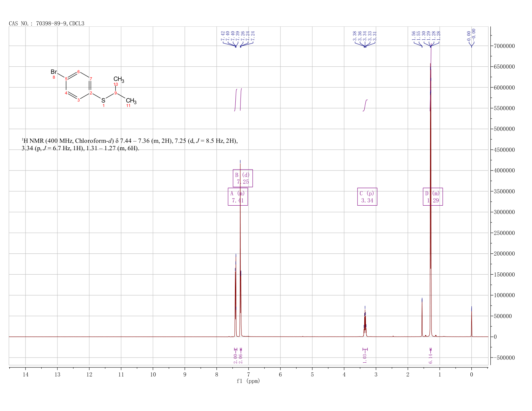This screenshot has width=532, height=411.
Task: Select the A (m) 7.41 multiplet box
Action: pos(238,197)
